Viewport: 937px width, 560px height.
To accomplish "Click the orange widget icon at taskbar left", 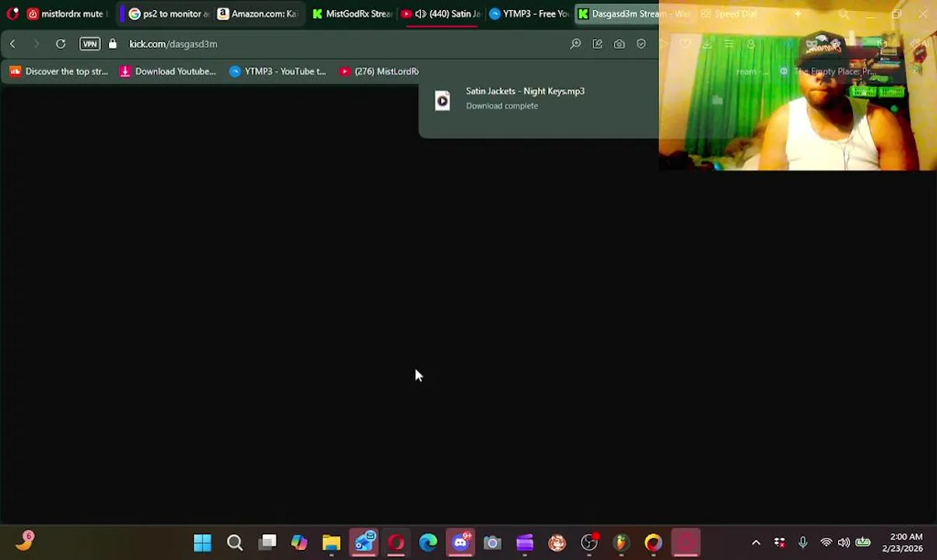I will click(x=24, y=541).
